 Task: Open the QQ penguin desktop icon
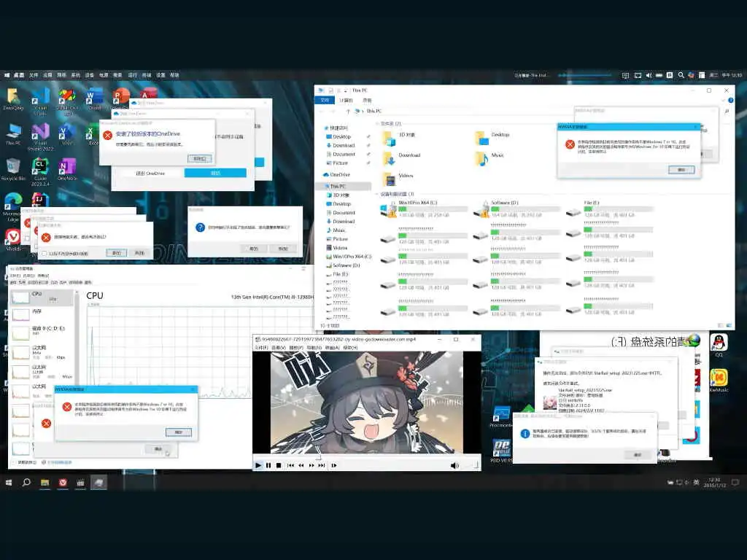(x=719, y=345)
